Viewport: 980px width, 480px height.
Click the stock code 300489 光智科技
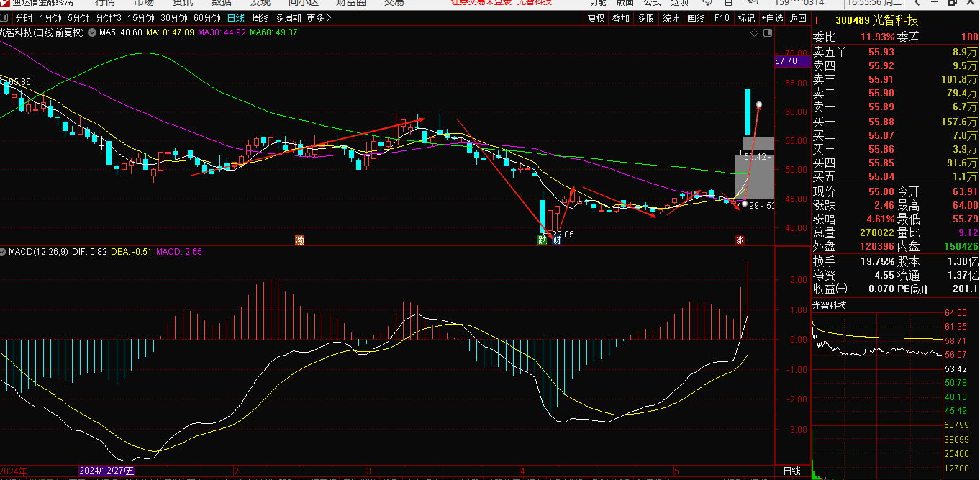[877, 22]
